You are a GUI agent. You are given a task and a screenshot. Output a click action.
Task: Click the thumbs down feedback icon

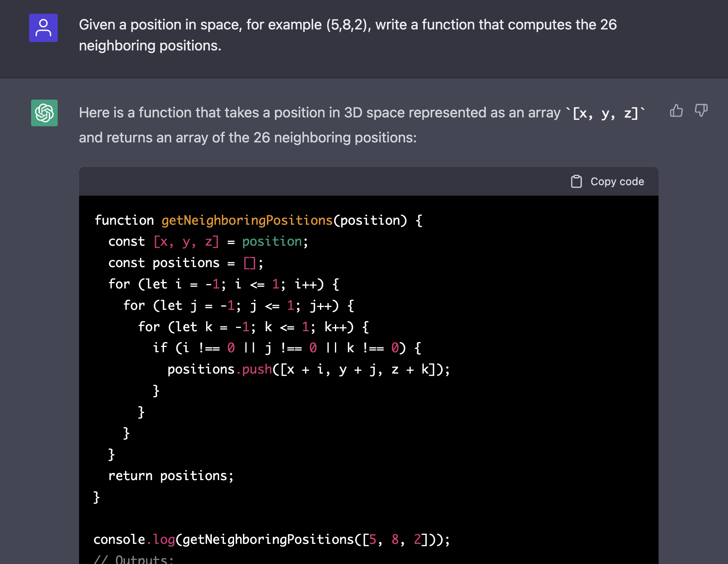[701, 111]
